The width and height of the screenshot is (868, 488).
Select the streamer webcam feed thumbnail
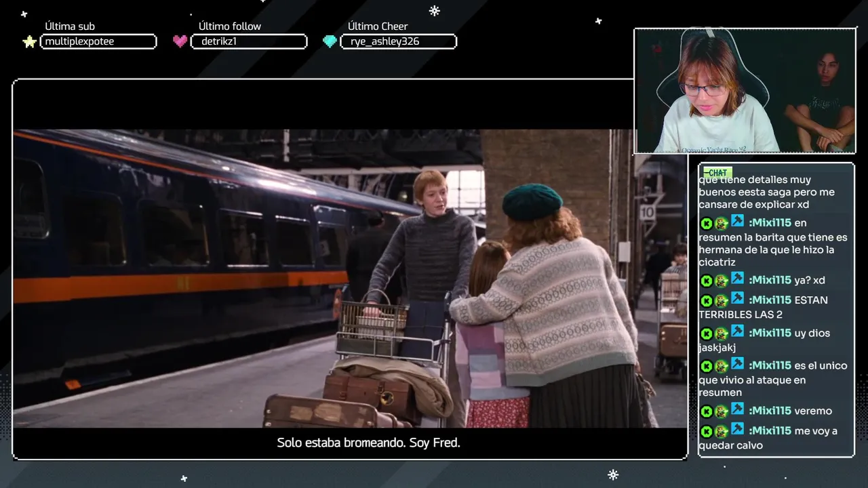click(x=745, y=91)
